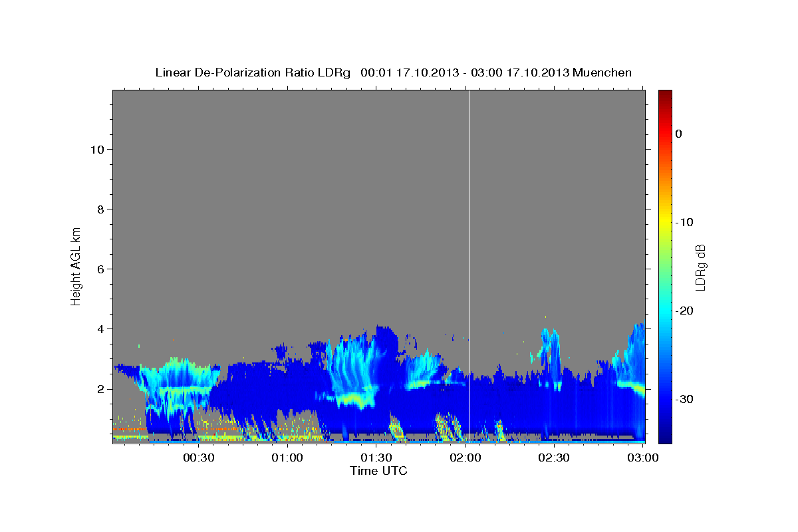
Task: Click the dark blue bottom of the colorbar
Action: pyautogui.click(x=665, y=436)
